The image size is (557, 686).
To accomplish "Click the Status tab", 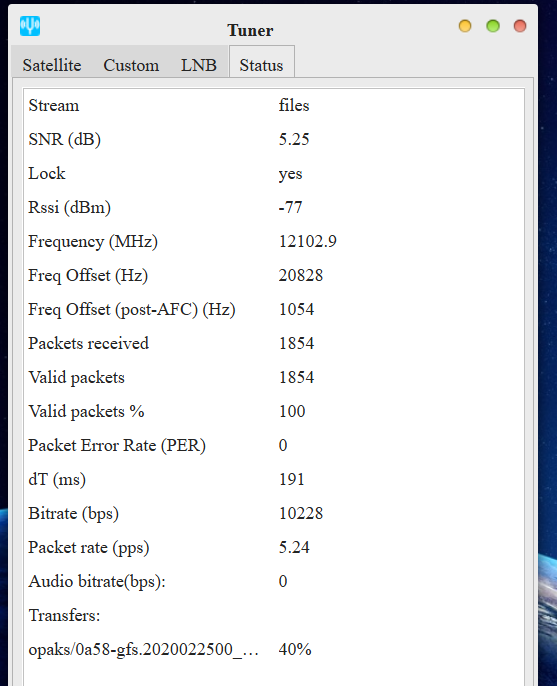I will [261, 65].
